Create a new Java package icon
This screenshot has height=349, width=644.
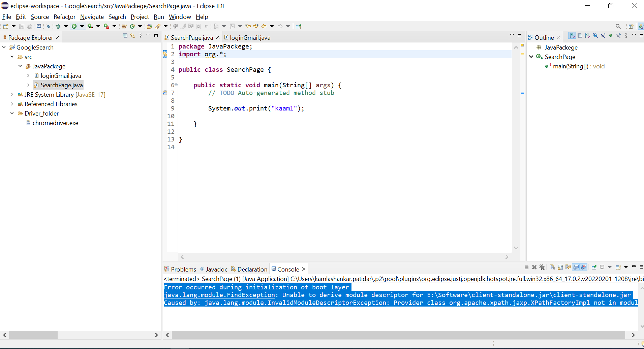tap(124, 26)
